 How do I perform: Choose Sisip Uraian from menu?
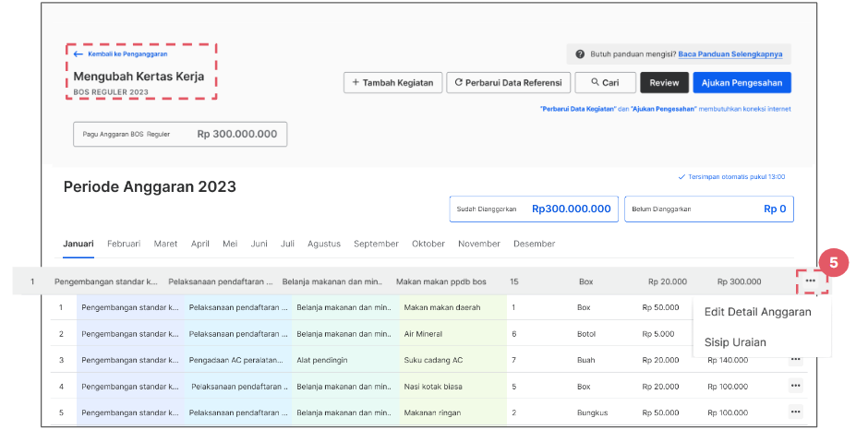(735, 342)
